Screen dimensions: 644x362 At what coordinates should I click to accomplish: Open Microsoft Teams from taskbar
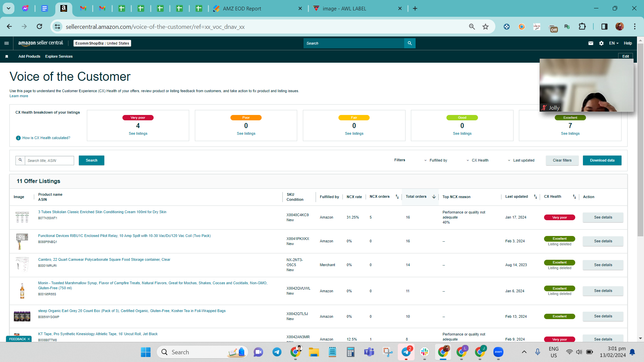click(x=369, y=352)
